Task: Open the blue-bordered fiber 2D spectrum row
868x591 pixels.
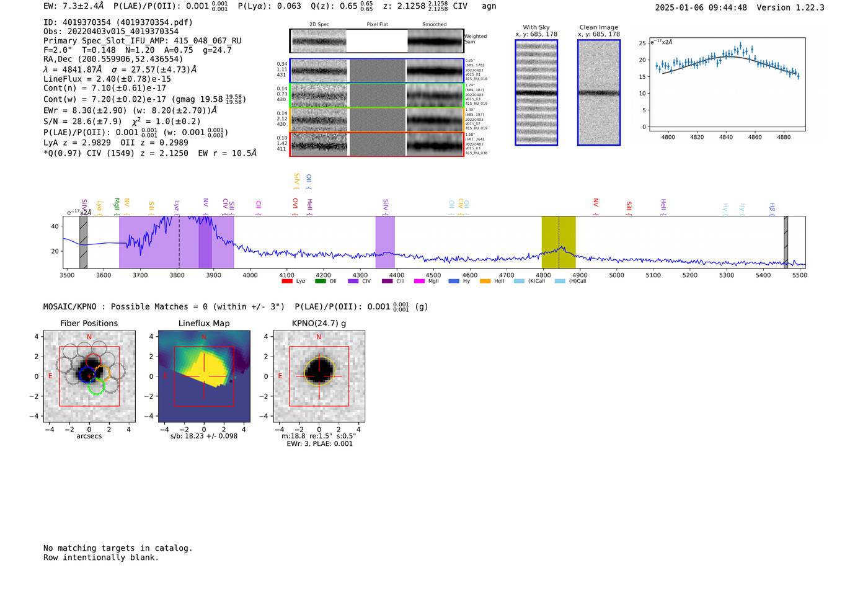Action: [377, 71]
